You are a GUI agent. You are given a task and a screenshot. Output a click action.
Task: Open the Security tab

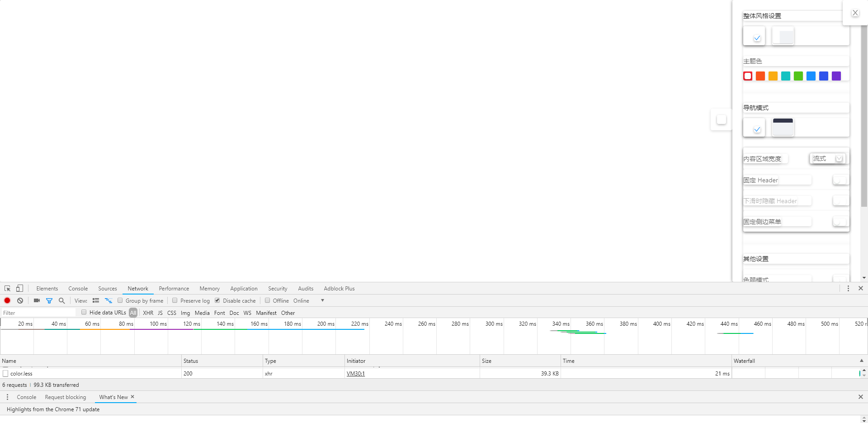278,288
